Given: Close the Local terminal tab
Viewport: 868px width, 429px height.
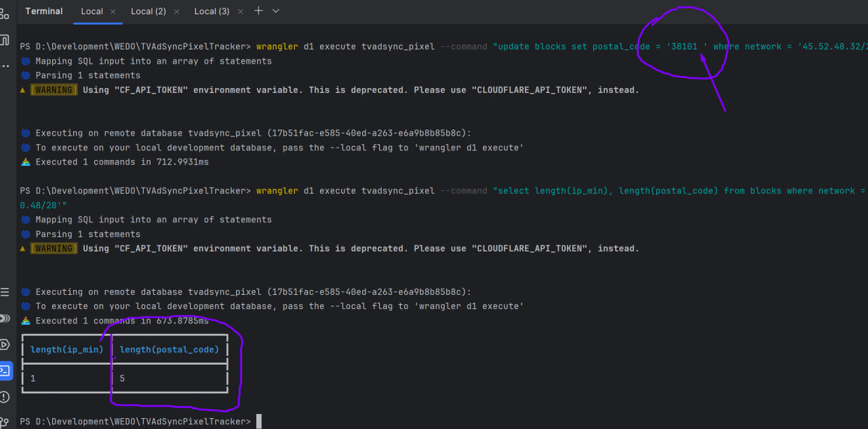Looking at the screenshot, I should coord(113,12).
